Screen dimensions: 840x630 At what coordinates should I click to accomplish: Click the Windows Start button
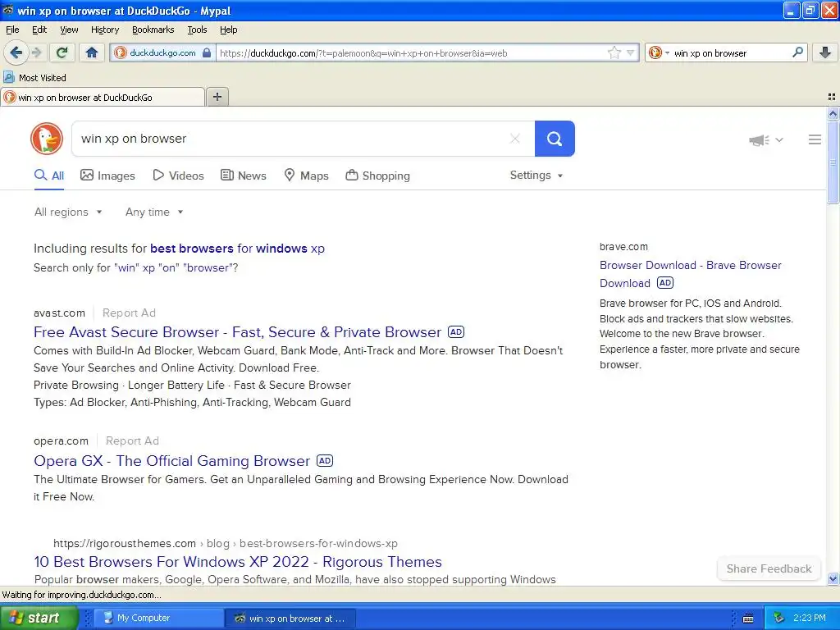tap(39, 618)
